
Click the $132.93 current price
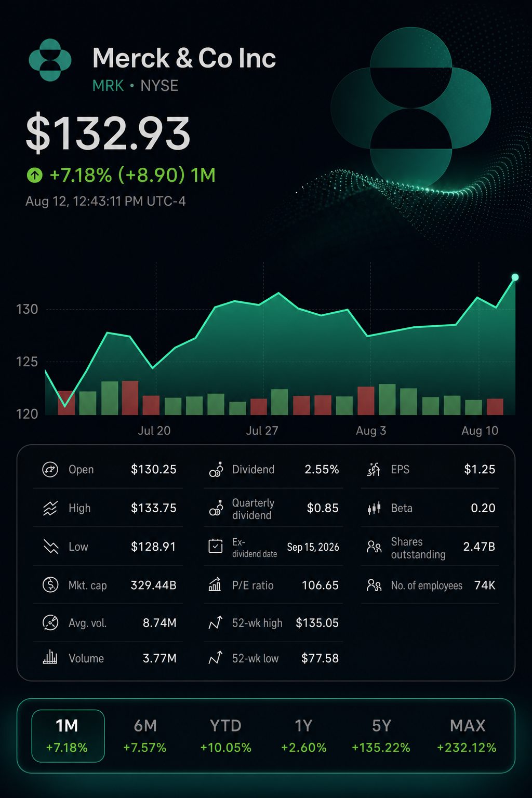(108, 134)
